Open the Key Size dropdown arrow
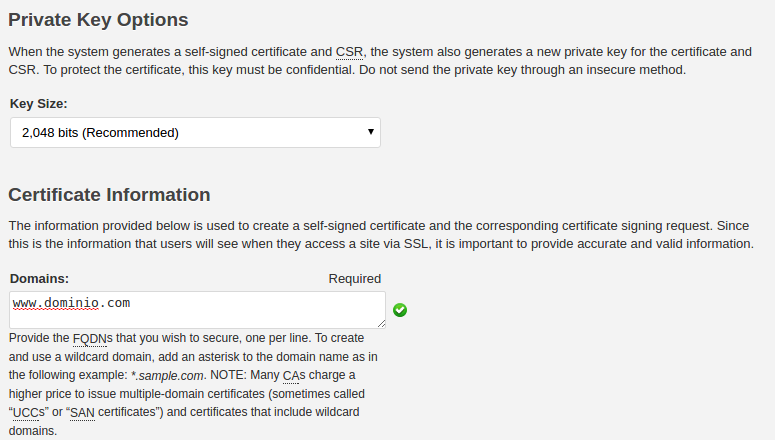The image size is (775, 440). click(371, 132)
